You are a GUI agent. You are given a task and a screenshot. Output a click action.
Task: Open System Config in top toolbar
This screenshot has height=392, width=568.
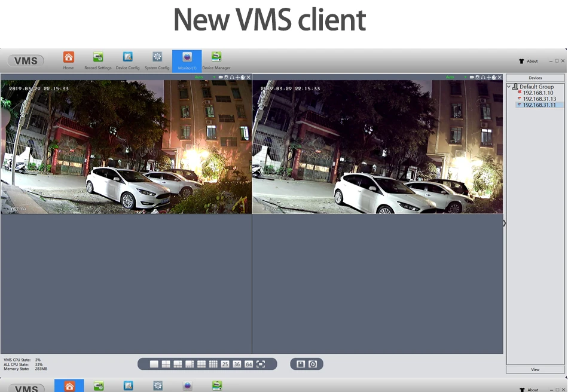[157, 61]
